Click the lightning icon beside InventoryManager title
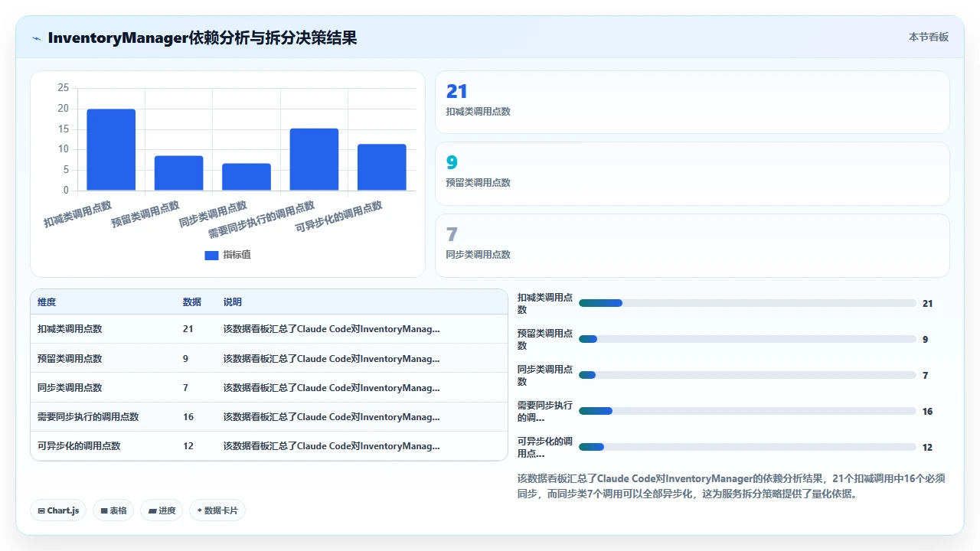This screenshot has width=980, height=551. [37, 38]
